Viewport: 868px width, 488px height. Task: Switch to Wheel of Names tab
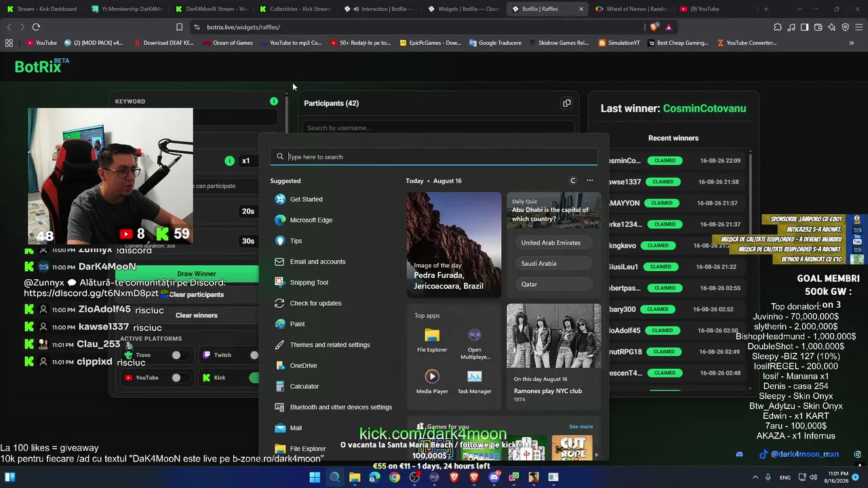[631, 9]
